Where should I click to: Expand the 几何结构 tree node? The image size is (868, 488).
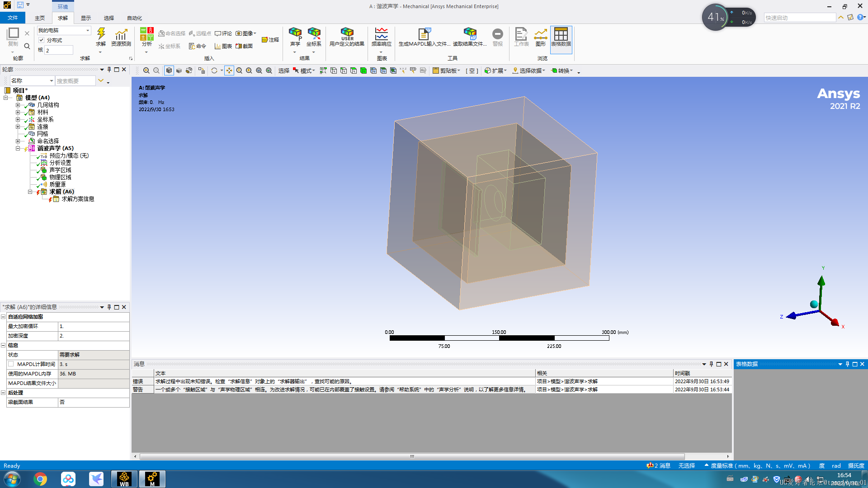[x=18, y=105]
